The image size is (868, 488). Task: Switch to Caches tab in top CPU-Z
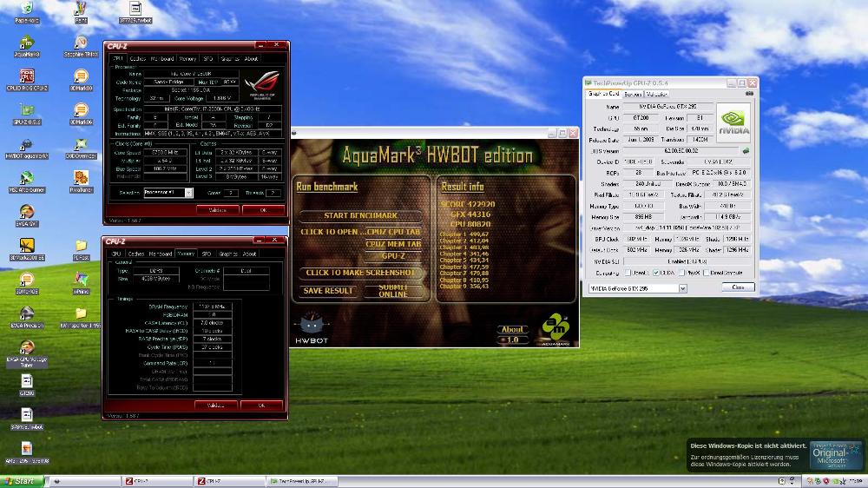(137, 59)
